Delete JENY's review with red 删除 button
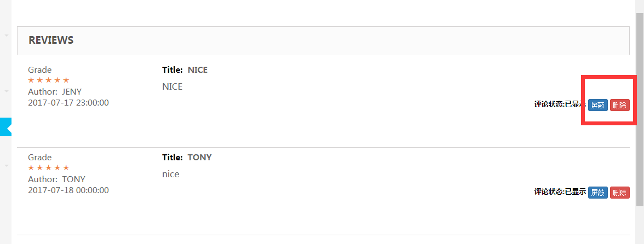Image resolution: width=644 pixels, height=244 pixels. tap(620, 105)
